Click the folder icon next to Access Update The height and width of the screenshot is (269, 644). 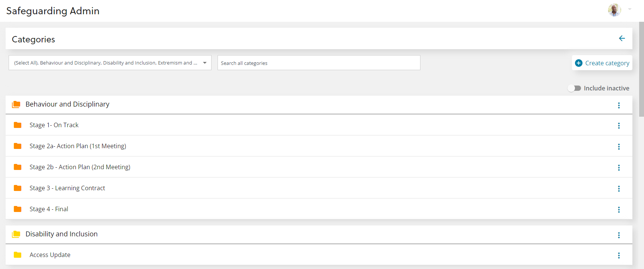[x=18, y=255]
